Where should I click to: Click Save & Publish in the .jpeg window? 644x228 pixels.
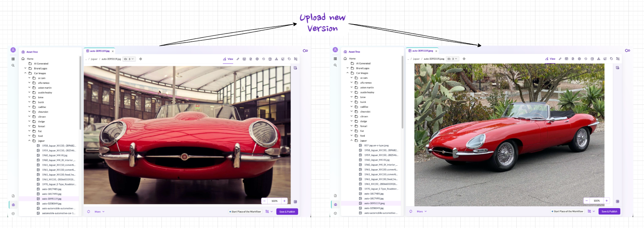coord(609,211)
